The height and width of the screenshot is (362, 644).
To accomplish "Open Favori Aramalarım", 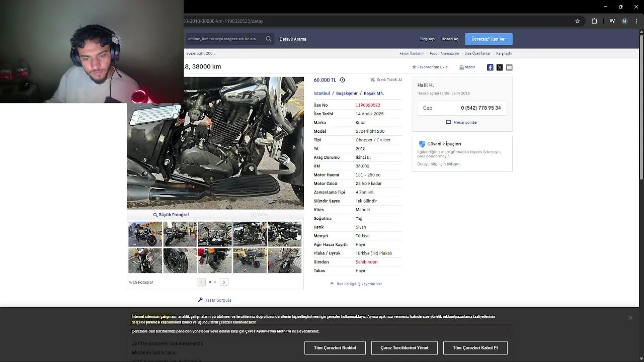I will tap(444, 53).
